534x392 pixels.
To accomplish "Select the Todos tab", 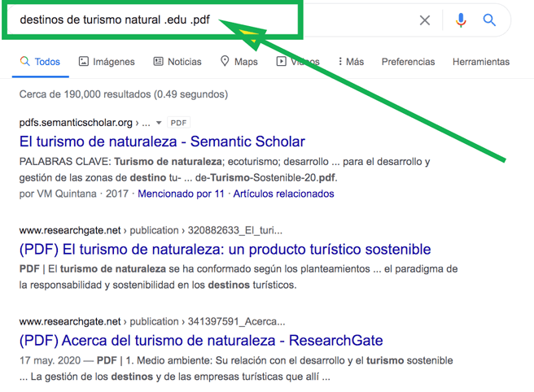I will click(40, 62).
